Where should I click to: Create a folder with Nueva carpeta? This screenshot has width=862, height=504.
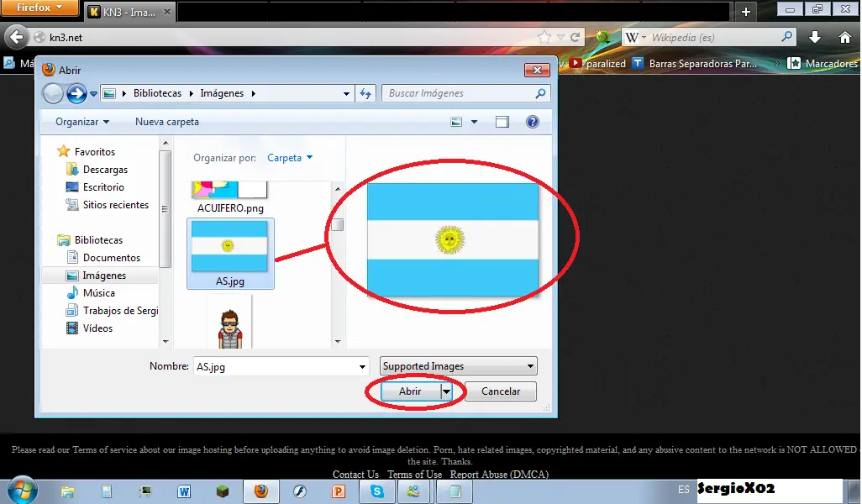167,122
